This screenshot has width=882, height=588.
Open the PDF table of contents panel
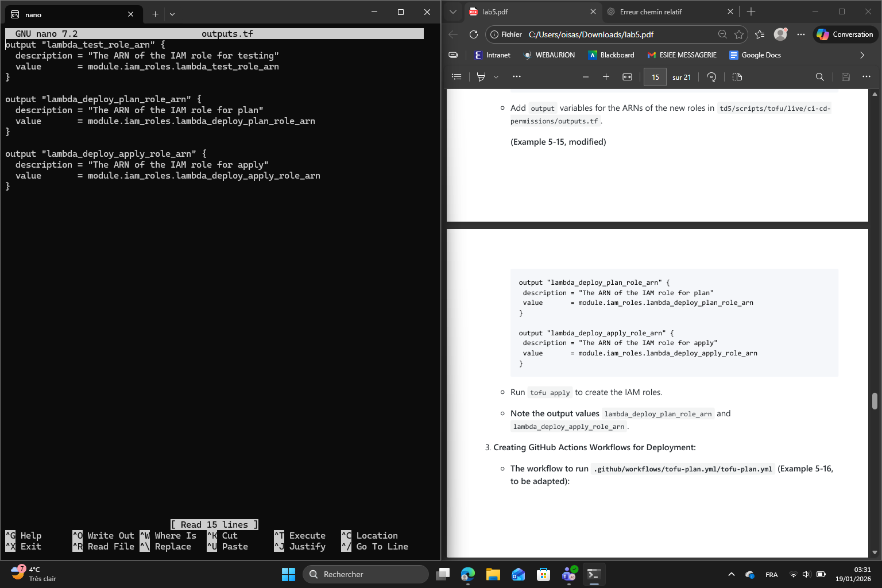[457, 76]
